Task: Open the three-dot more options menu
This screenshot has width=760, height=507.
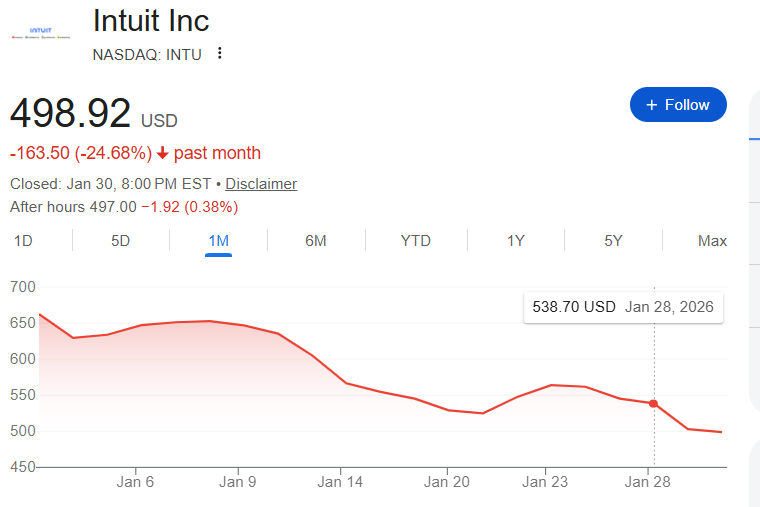Action: (220, 54)
